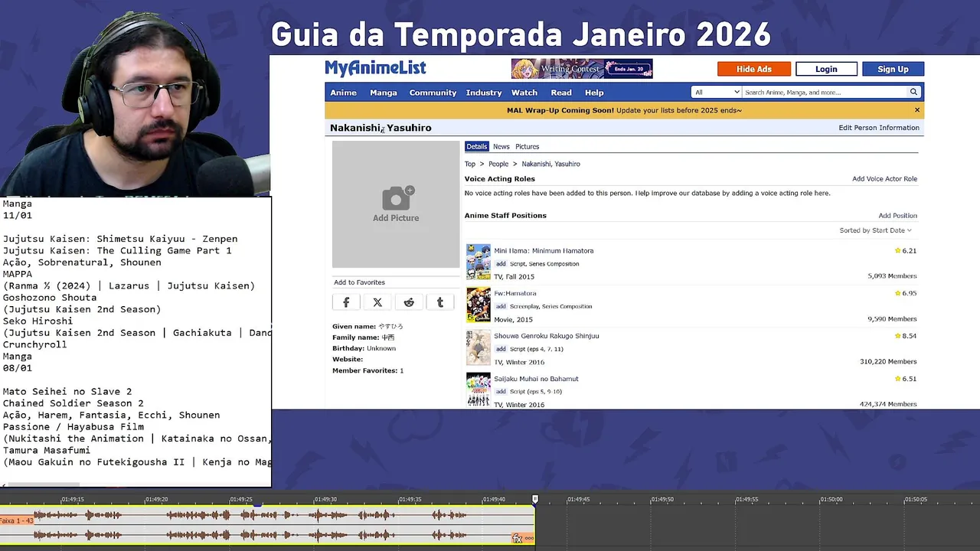This screenshot has height=551, width=980.
Task: Click add button under Shouwa Genroku
Action: click(501, 349)
